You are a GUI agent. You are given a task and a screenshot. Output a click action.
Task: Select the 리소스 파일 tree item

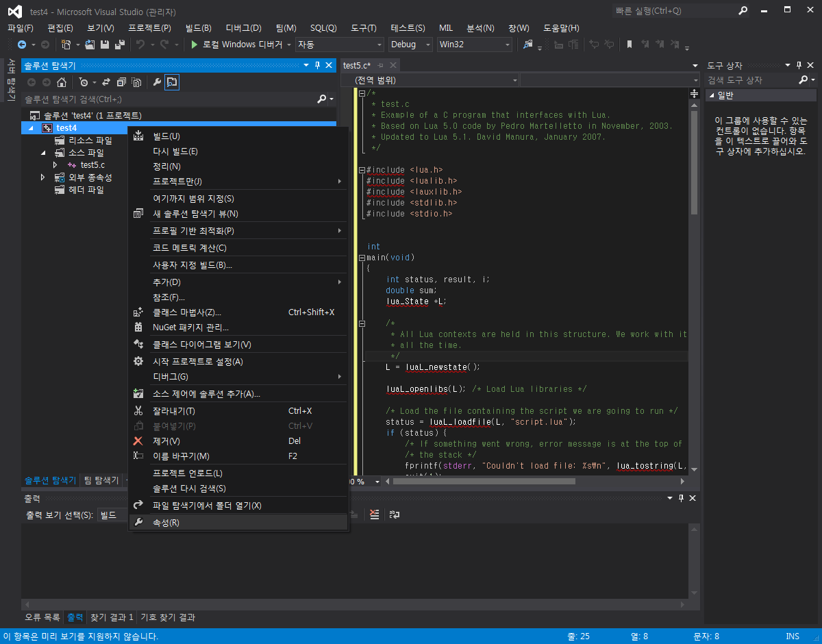90,140
